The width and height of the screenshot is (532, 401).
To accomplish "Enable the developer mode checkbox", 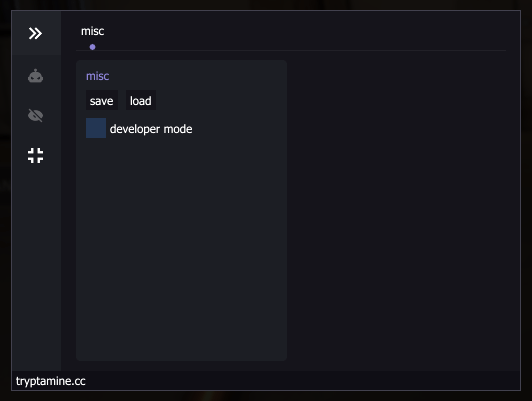I will click(96, 128).
